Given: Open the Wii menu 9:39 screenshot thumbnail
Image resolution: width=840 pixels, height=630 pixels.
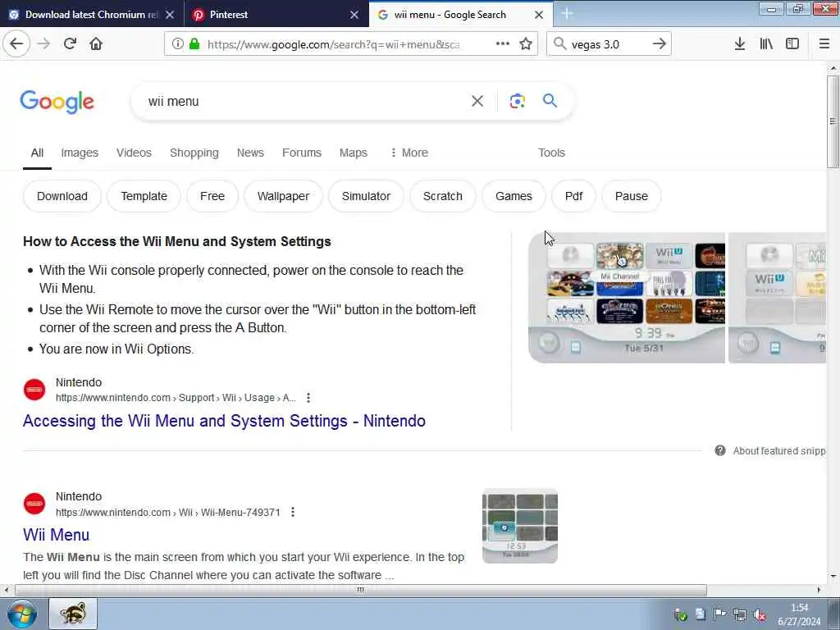Looking at the screenshot, I should pyautogui.click(x=626, y=298).
